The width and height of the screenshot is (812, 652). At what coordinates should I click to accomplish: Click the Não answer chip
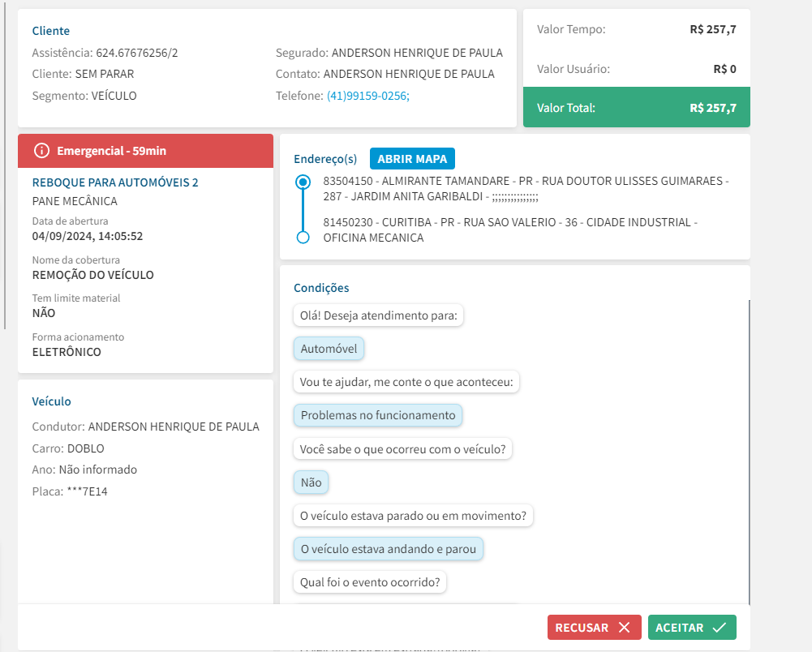click(311, 483)
